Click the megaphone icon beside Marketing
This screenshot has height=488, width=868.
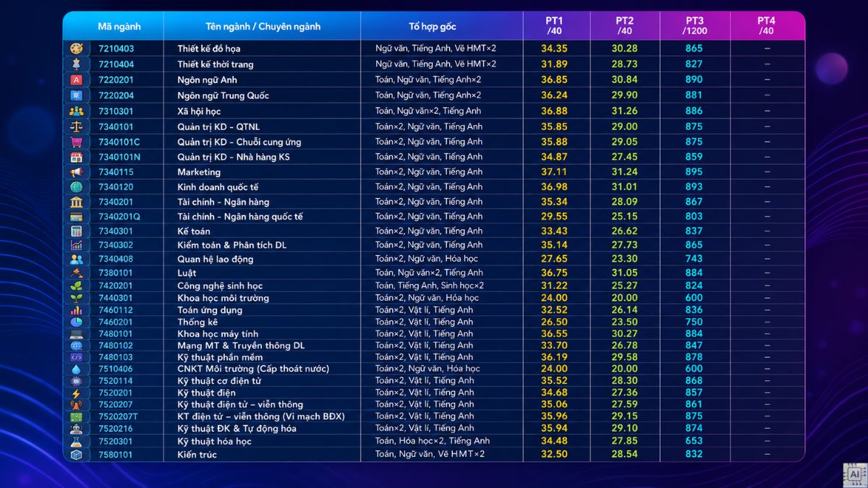[x=77, y=172]
